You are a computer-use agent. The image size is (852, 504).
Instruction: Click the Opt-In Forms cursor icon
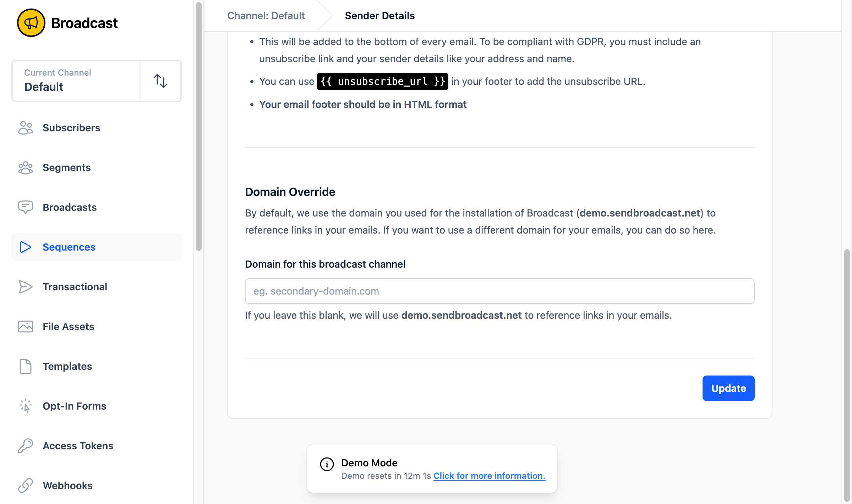26,406
